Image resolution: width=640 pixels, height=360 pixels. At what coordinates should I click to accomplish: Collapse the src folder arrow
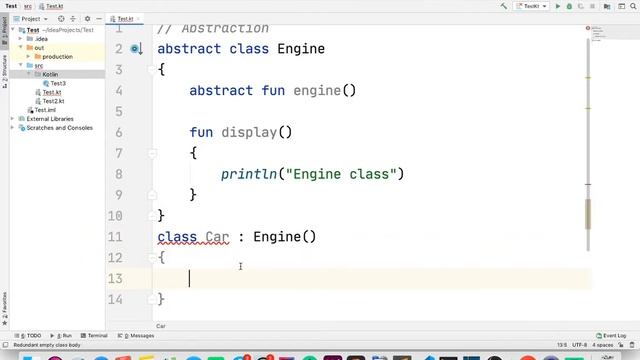[20, 65]
